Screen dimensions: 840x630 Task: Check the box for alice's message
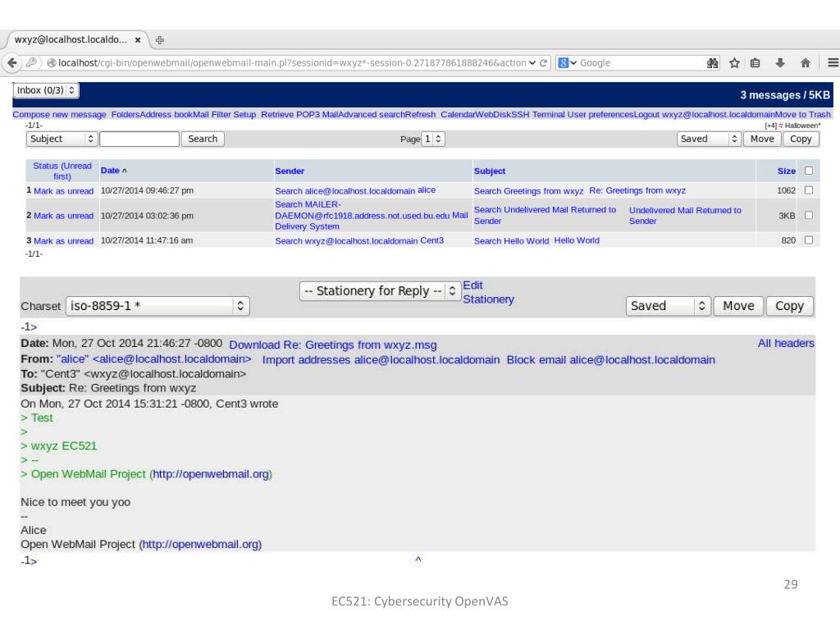[809, 190]
